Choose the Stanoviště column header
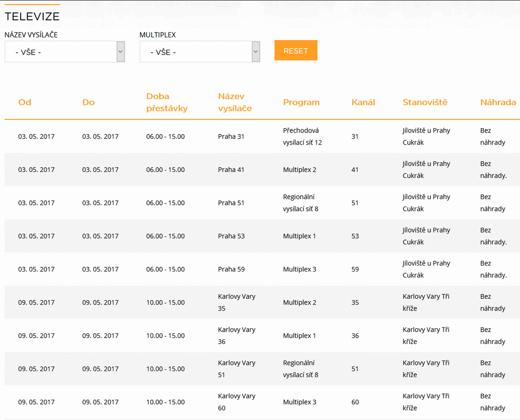Screen dimensions: 520x420 click(x=425, y=103)
